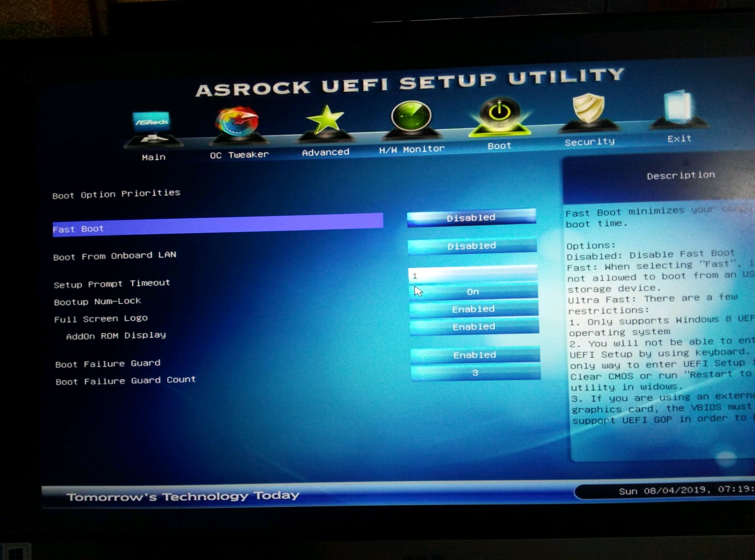Select the AddOn ROM Display label
755x560 pixels.
click(116, 335)
